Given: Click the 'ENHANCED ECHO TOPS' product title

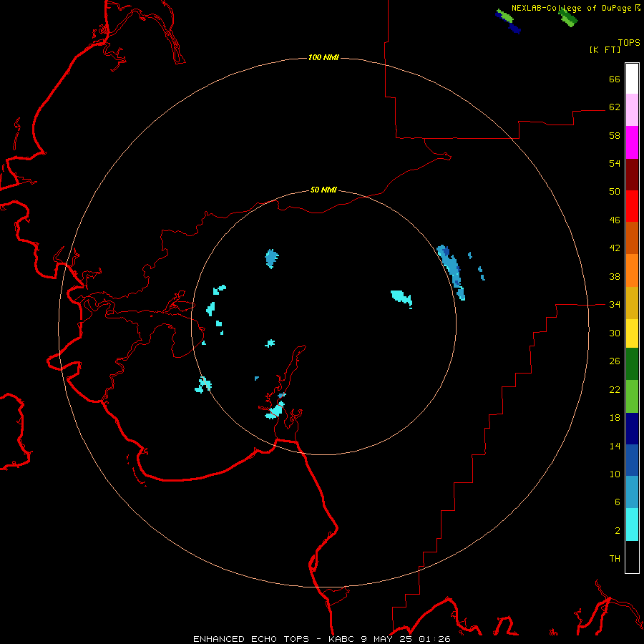Looking at the screenshot, I should tap(251, 639).
